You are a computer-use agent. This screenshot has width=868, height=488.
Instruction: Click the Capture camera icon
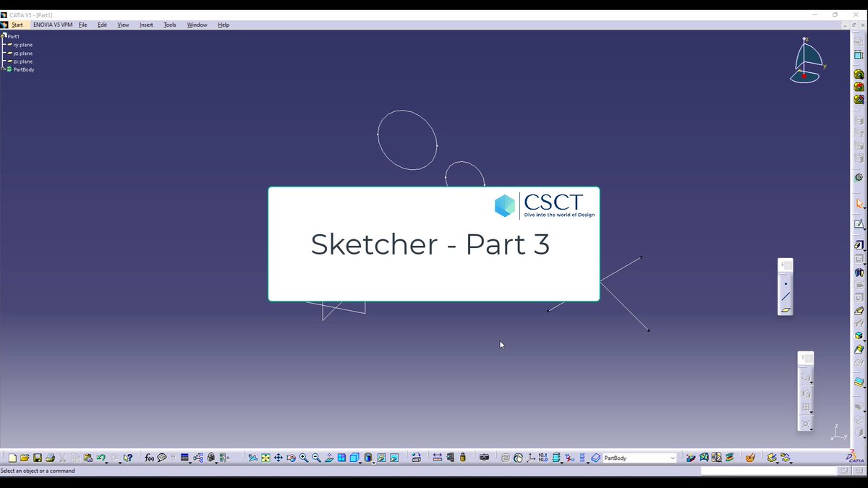(x=485, y=458)
